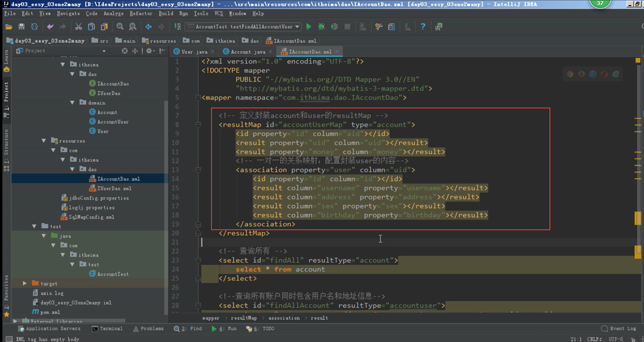Toggle fold marker at association line 13
644x342 pixels.
pyautogui.click(x=198, y=170)
